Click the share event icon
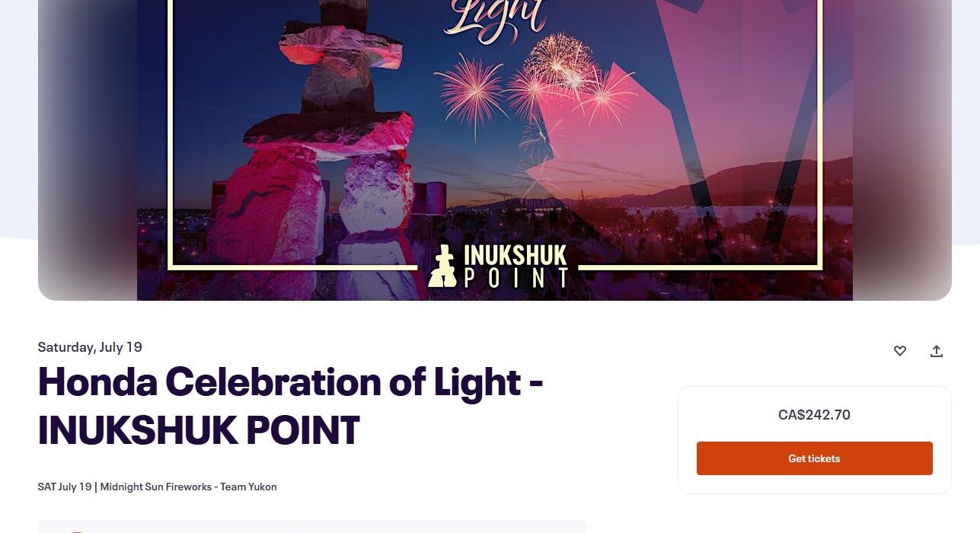 point(937,351)
